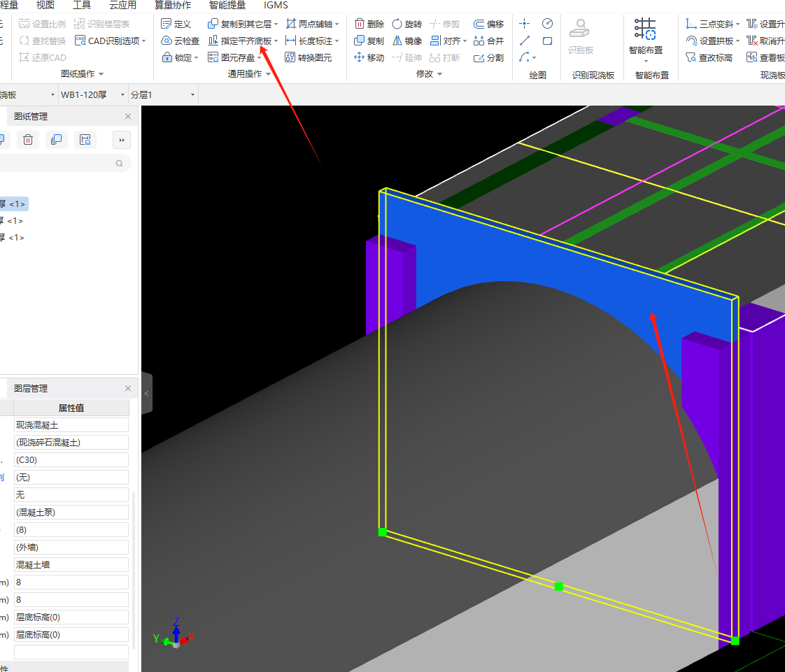Viewport: 785px width, 672px height.
Task: Close the 图层管理 panel
Action: tap(128, 388)
